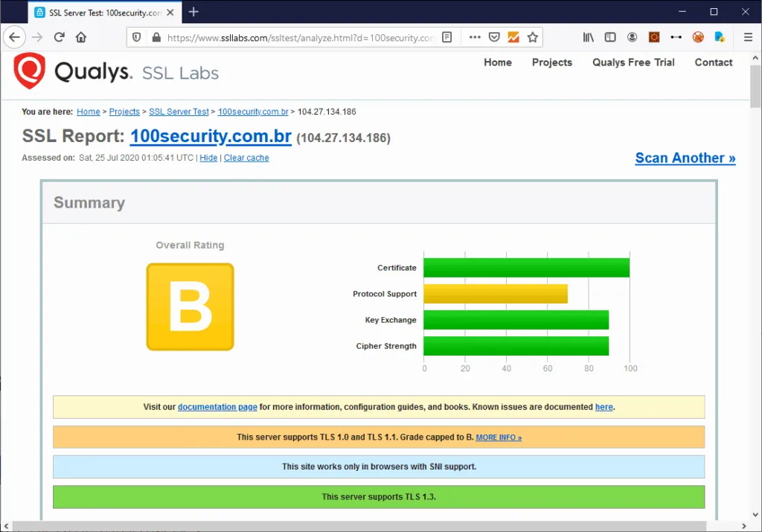Screen dimensions: 762x532
Task: Click the Scan Another link
Action: (685, 158)
